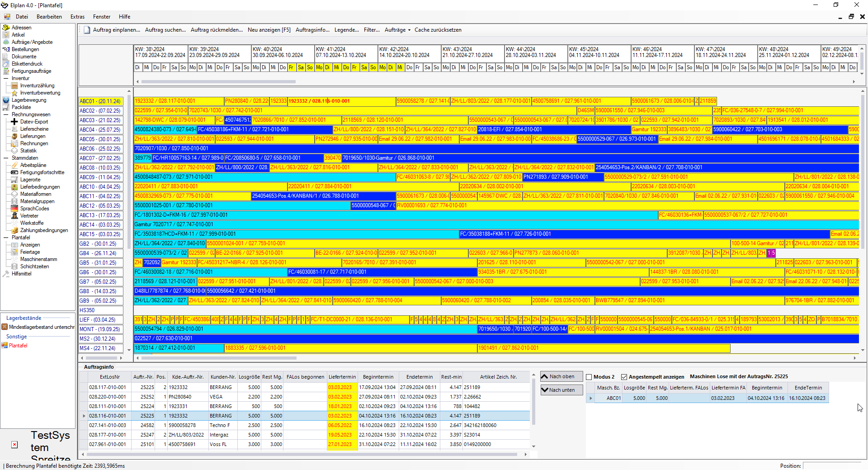This screenshot has width=868, height=470.
Task: Click the Auftragsinfo table horizontal scrollbar
Action: point(303,454)
